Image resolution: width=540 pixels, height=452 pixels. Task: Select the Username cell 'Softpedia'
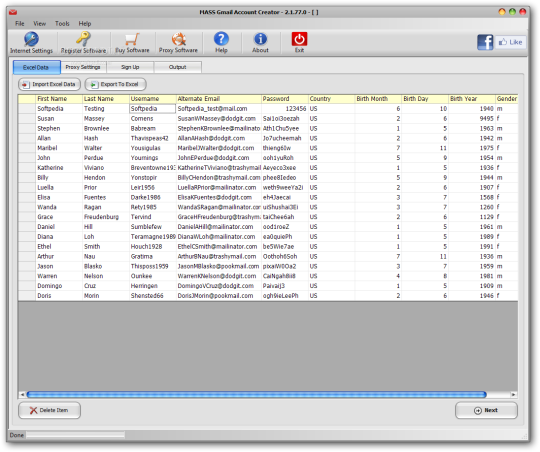pyautogui.click(x=153, y=109)
